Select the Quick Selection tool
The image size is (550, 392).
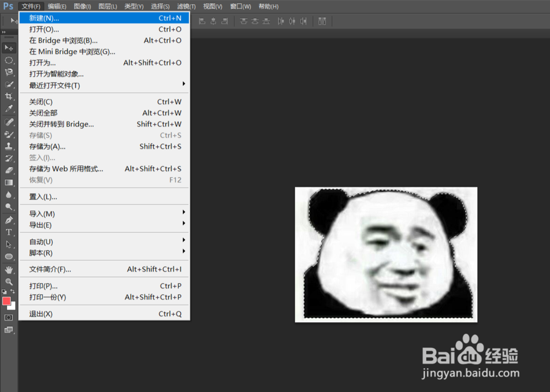point(9,84)
